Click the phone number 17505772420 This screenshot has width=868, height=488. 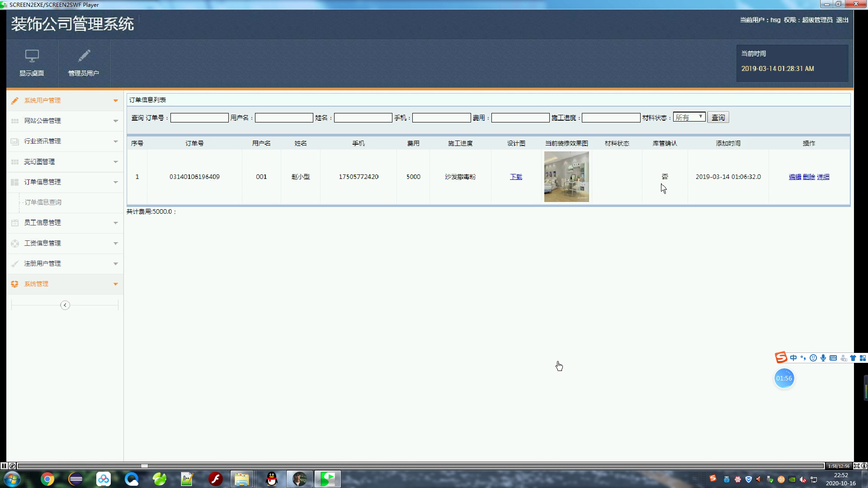[359, 177]
